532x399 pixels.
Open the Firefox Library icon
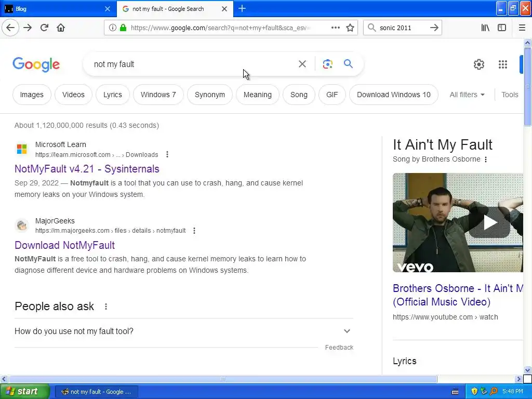tap(485, 28)
